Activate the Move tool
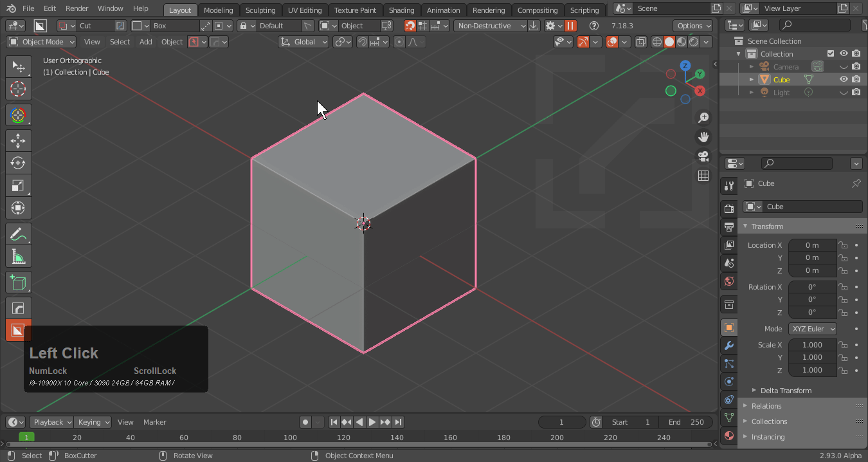The height and width of the screenshot is (462, 868). [18, 140]
